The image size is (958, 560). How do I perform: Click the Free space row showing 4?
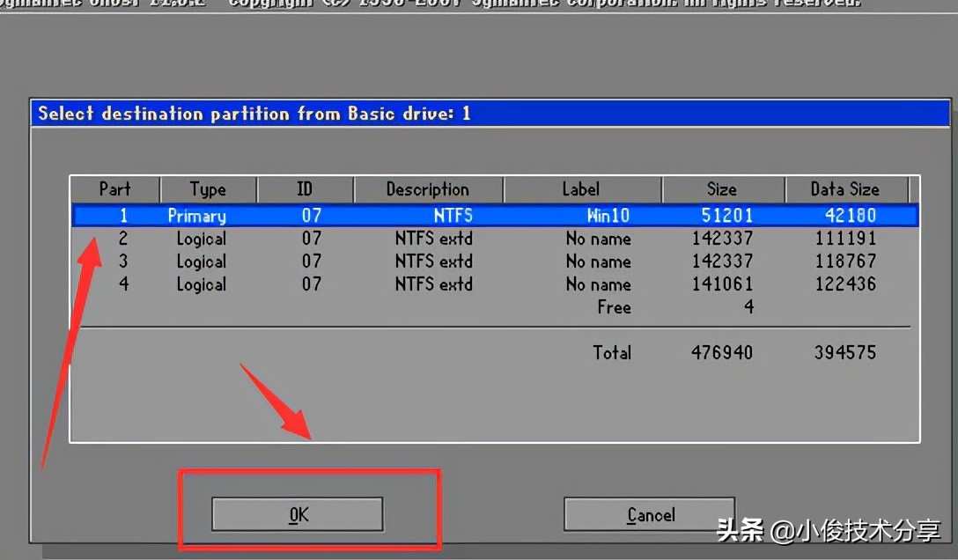614,307
